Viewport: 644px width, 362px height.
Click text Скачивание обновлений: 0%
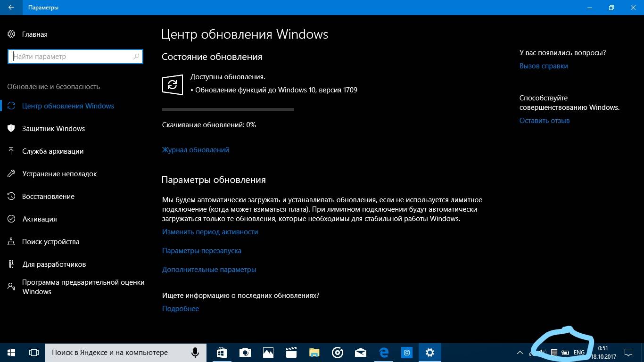(x=209, y=125)
